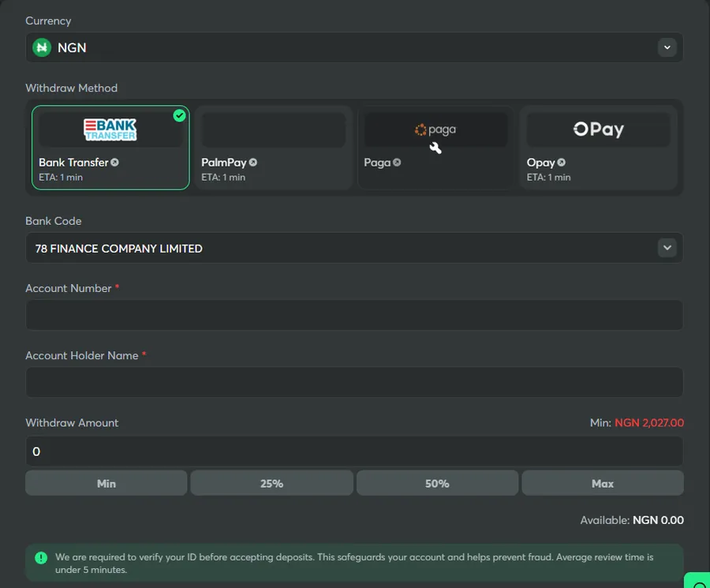This screenshot has width=710, height=588.
Task: Open info icon next to Opay
Action: [561, 162]
